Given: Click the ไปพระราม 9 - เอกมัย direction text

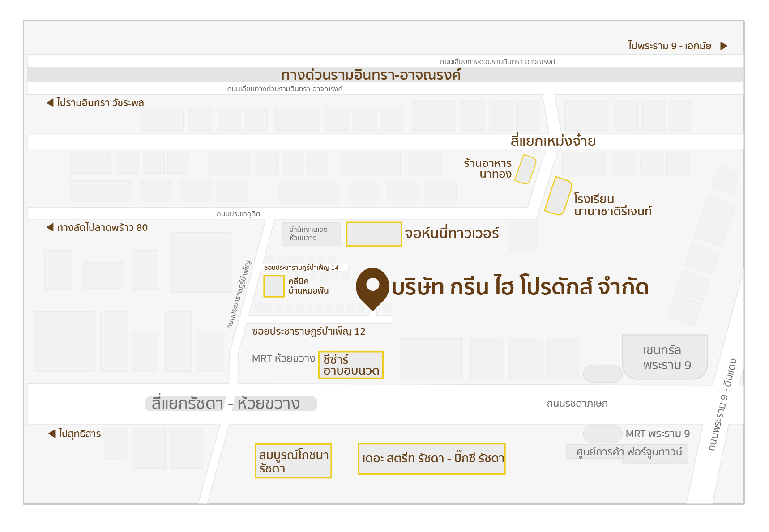Looking at the screenshot, I should pyautogui.click(x=670, y=46).
